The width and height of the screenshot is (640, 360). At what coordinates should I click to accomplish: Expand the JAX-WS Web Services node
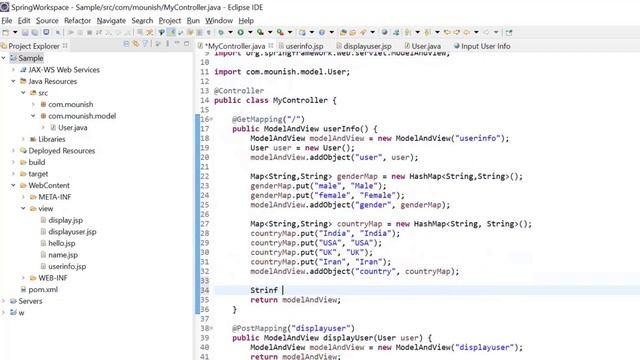click(13, 70)
